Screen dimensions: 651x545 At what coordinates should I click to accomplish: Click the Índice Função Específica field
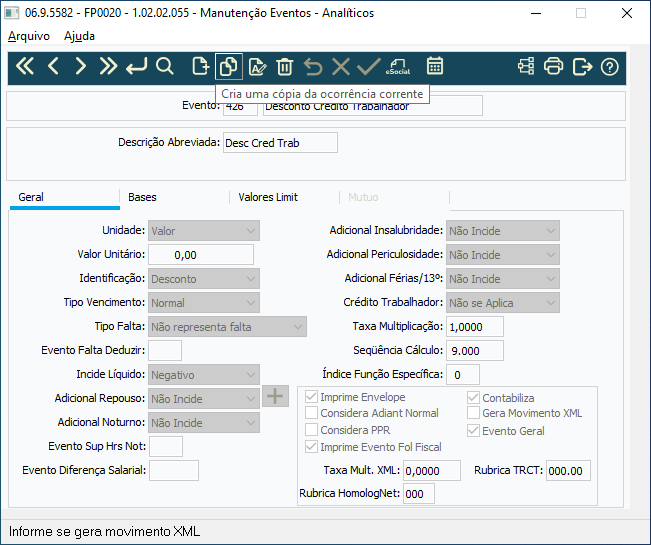point(463,375)
